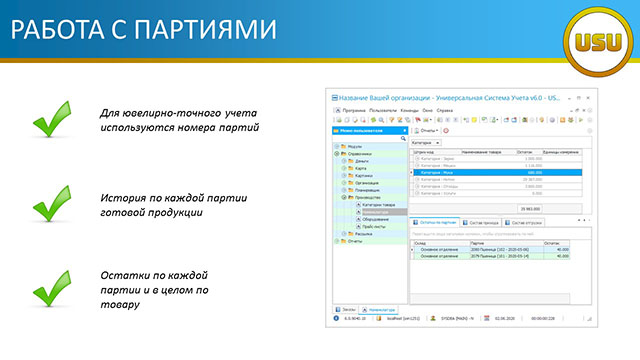This screenshot has height=360, width=640.
Task: Select the highlighted Категория : Мука row
Action: (x=498, y=173)
